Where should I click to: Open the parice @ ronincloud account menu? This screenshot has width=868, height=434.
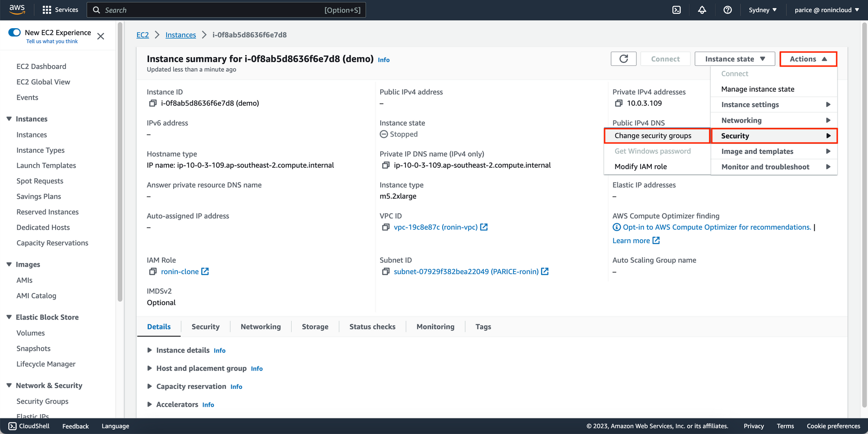[827, 10]
